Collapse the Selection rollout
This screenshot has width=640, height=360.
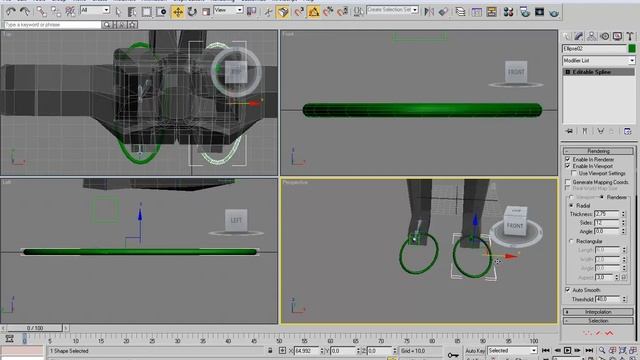[598, 321]
